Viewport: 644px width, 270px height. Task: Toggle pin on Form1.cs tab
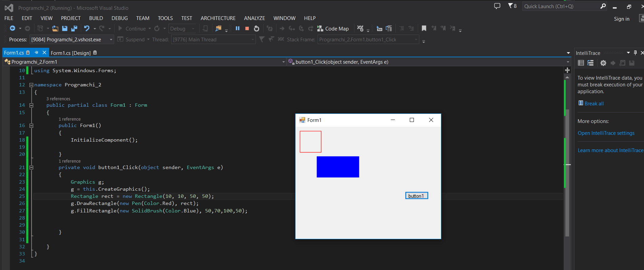pos(36,53)
